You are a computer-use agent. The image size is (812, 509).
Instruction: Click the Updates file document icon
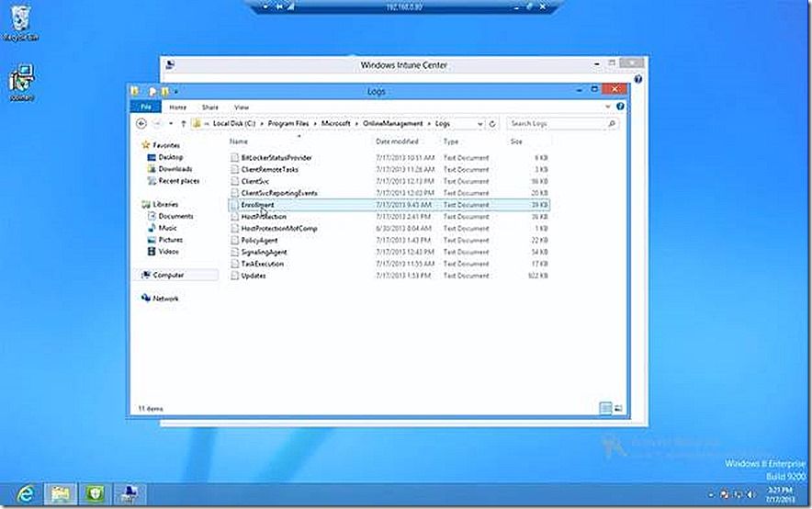234,276
